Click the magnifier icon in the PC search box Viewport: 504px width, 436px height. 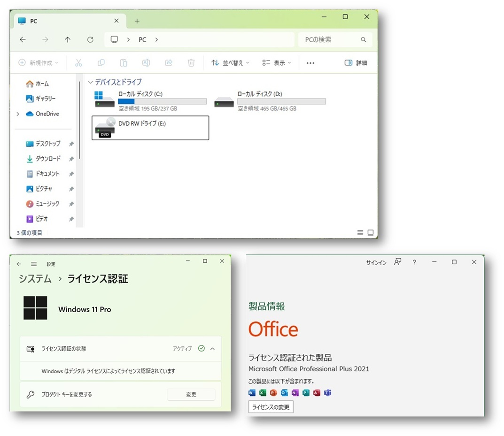(364, 39)
